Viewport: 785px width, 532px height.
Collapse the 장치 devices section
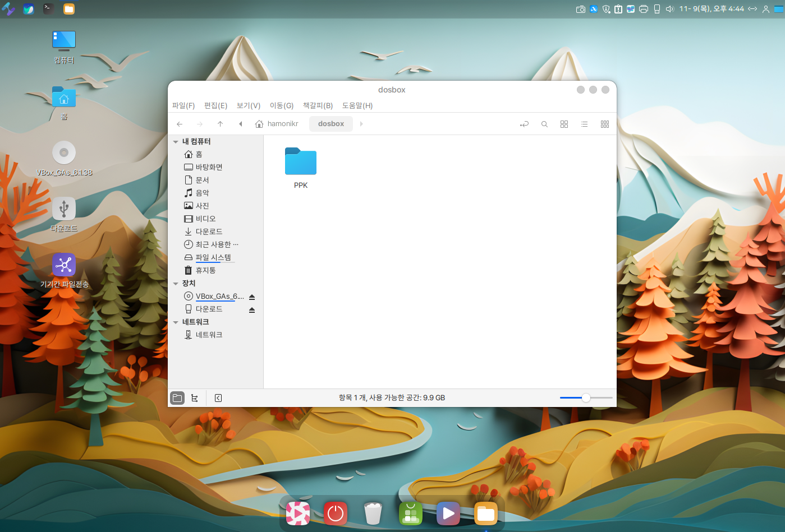click(x=176, y=284)
